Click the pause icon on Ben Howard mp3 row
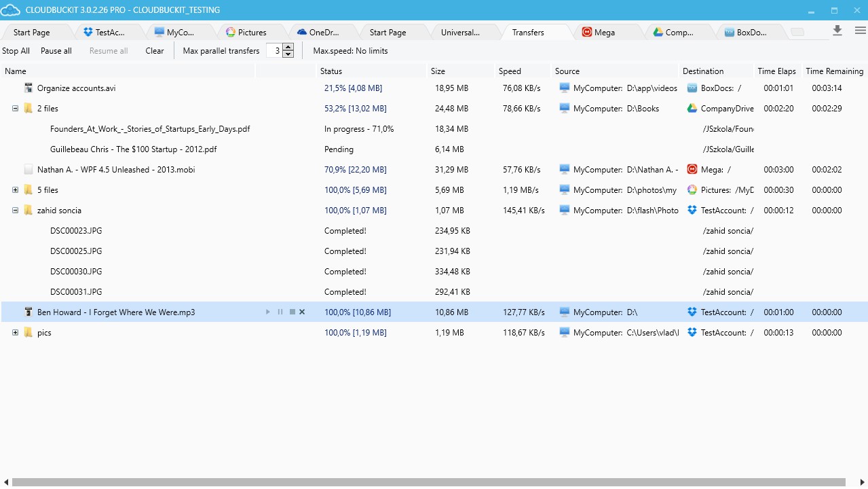868x489 pixels. pyautogui.click(x=280, y=312)
